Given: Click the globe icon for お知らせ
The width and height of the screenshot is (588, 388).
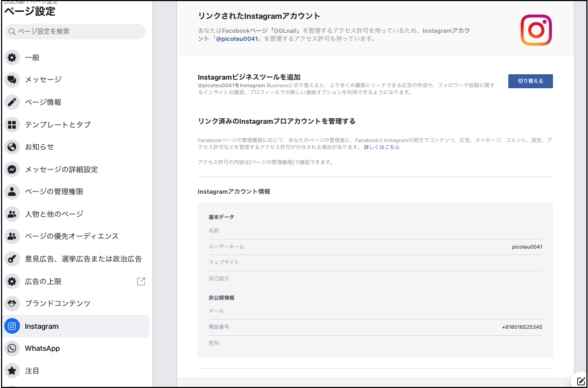Looking at the screenshot, I should coord(12,146).
